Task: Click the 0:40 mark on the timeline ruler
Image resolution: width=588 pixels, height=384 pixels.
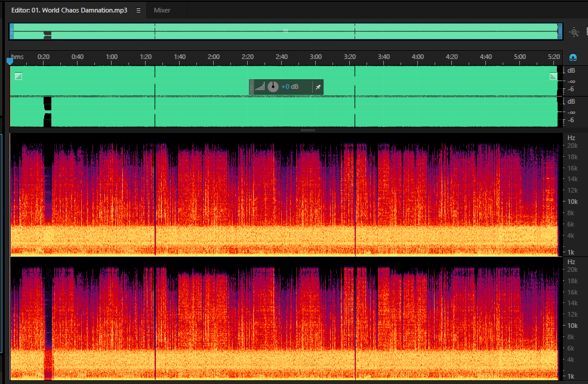Action: [77, 57]
